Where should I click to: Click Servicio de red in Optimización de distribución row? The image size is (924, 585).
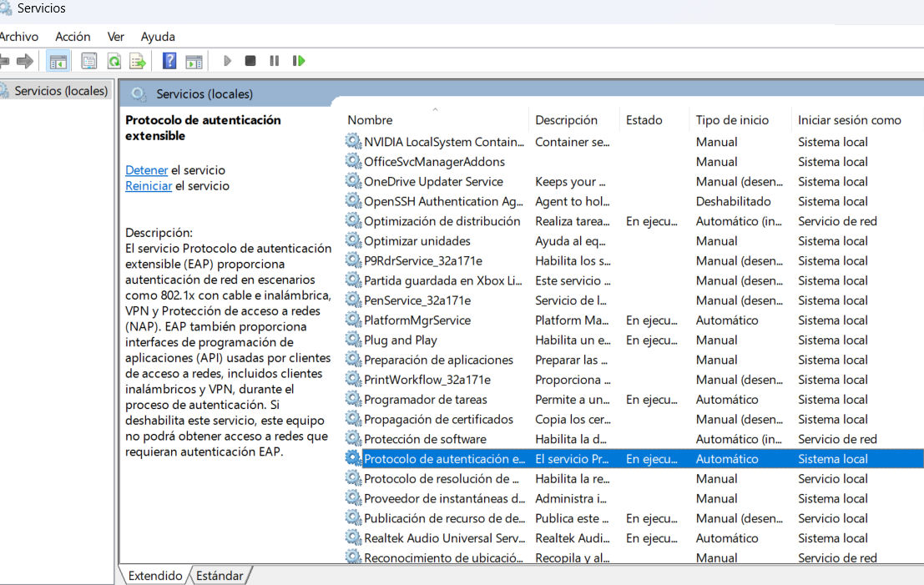(837, 221)
